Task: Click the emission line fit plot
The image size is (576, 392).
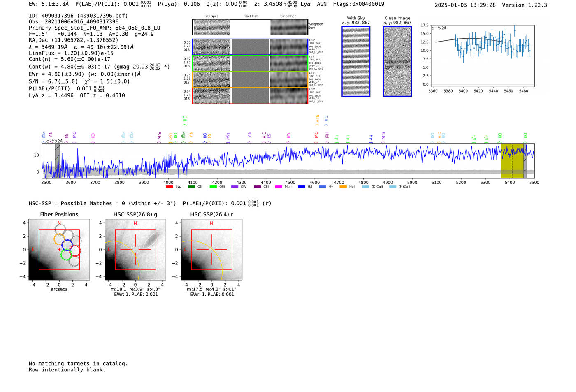Action: click(x=483, y=55)
